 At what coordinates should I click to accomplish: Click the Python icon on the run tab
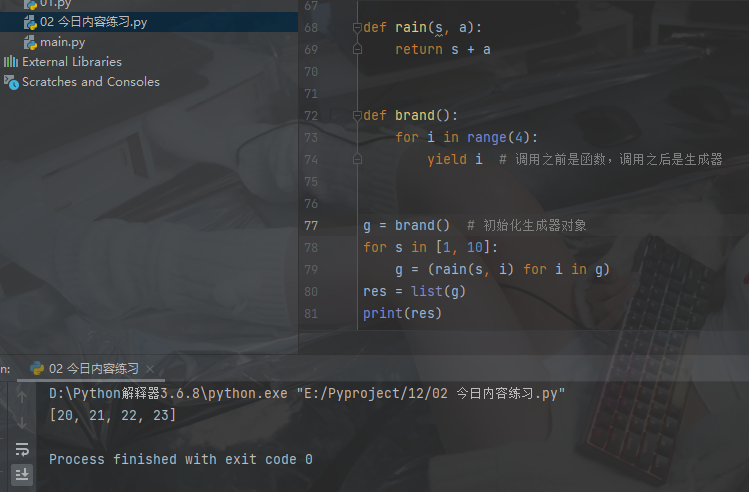click(37, 368)
